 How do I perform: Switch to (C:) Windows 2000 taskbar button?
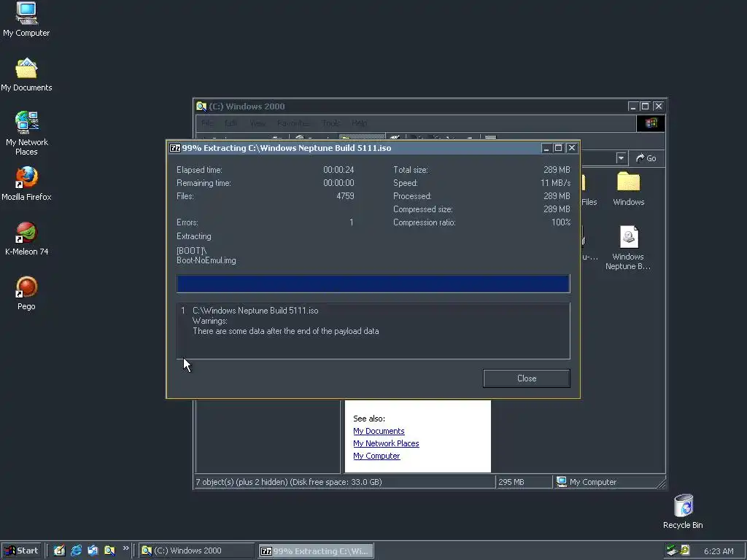[x=197, y=551]
